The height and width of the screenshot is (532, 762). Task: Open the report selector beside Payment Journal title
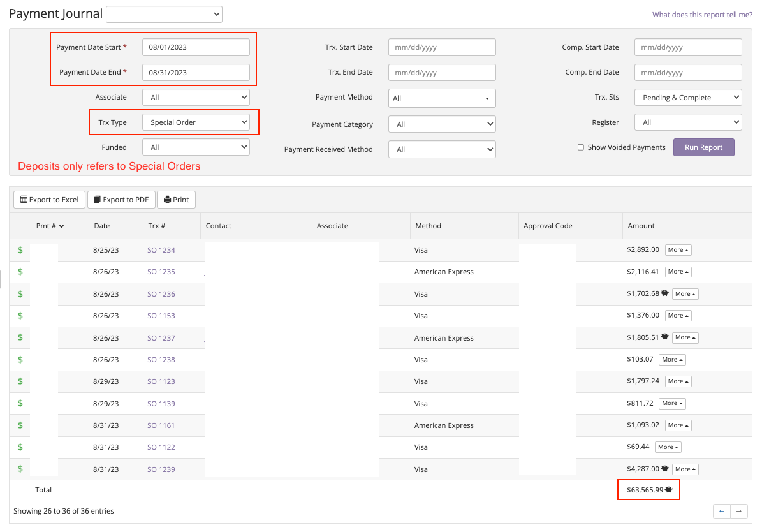pyautogui.click(x=164, y=13)
